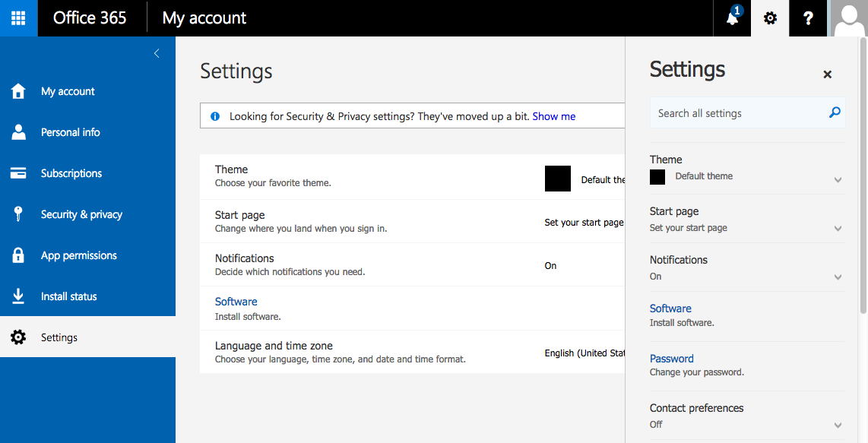
Task: Open Subscriptions in the sidebar
Action: (71, 173)
